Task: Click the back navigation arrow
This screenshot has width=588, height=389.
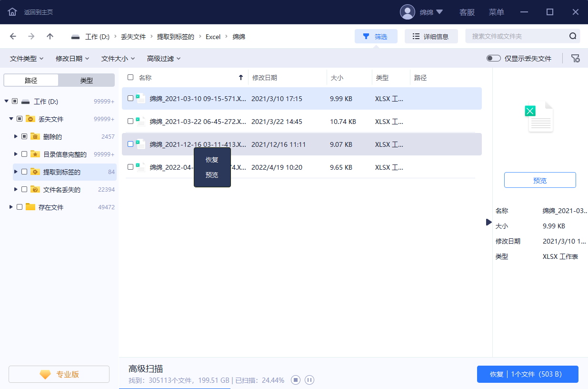Action: click(x=13, y=36)
